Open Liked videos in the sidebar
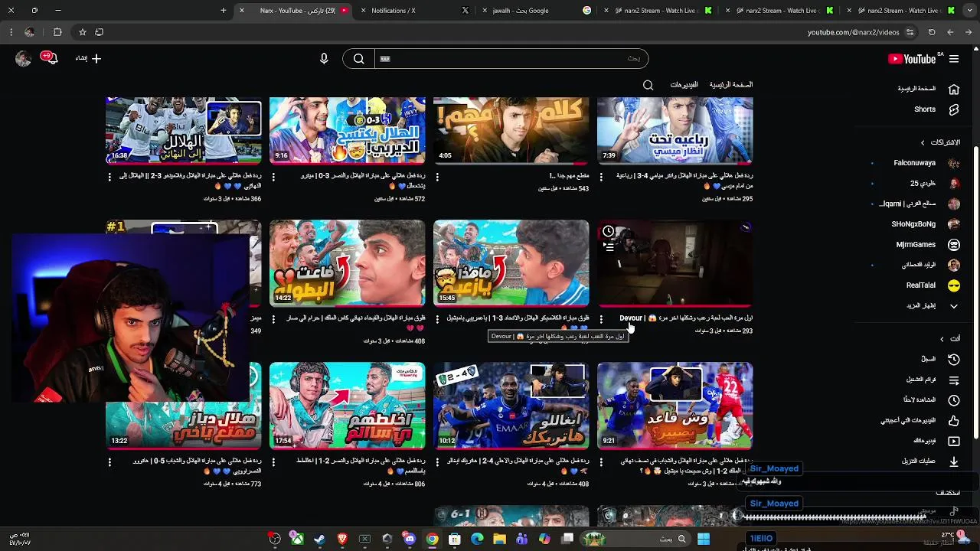 tap(919, 420)
